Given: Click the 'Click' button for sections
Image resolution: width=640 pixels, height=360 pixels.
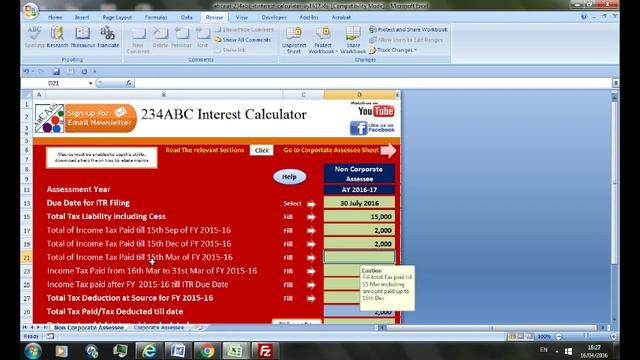Looking at the screenshot, I should click(262, 150).
